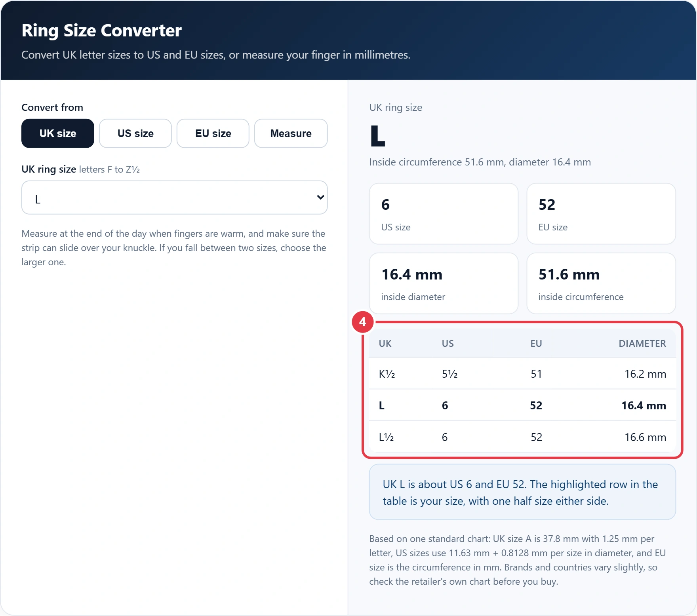
Task: Click the 16.4 mm inside diameter card
Action: 444,283
